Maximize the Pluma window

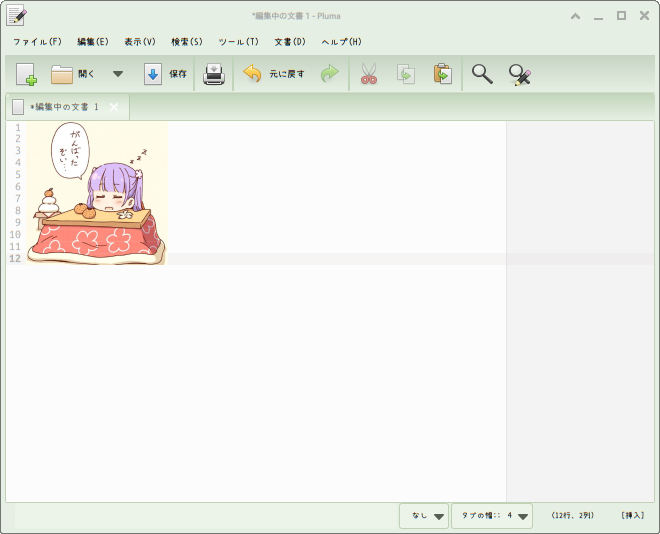click(x=621, y=16)
